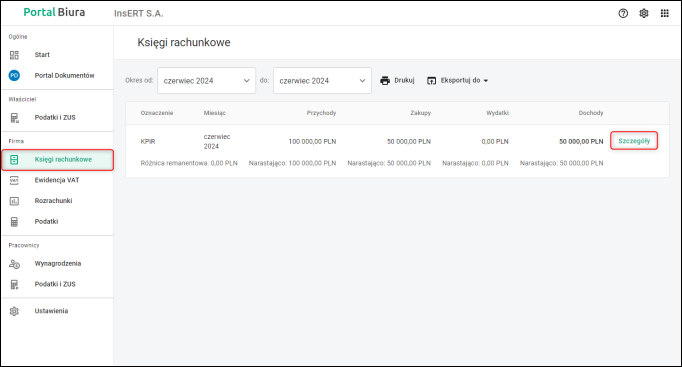Click 'Różnica remanentowa: 0,00 PLN' text
The height and width of the screenshot is (367, 682).
[x=189, y=163]
